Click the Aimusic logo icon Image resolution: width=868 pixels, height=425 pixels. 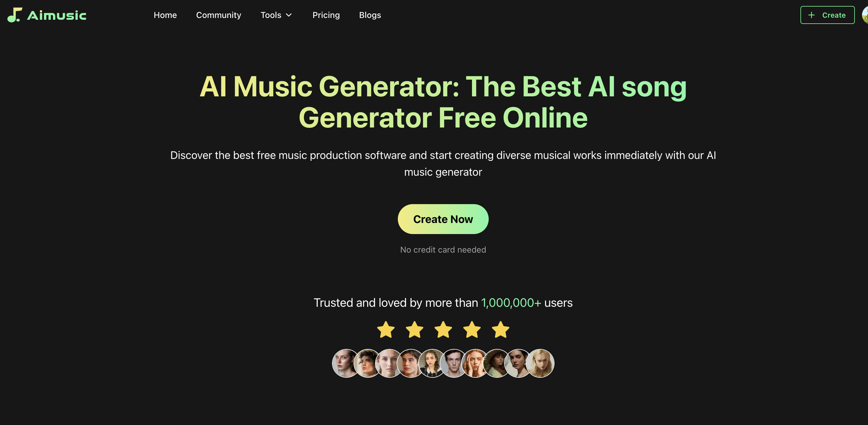[x=14, y=15]
